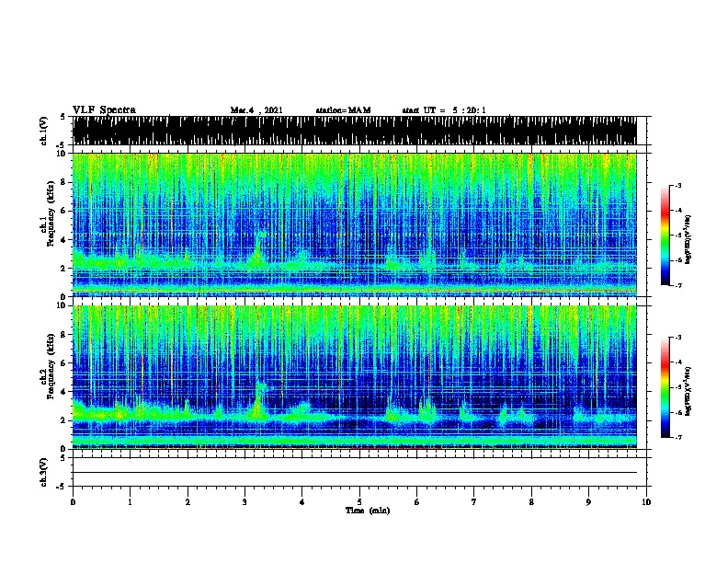Click the "Time (min)" axis title

pyautogui.click(x=368, y=511)
